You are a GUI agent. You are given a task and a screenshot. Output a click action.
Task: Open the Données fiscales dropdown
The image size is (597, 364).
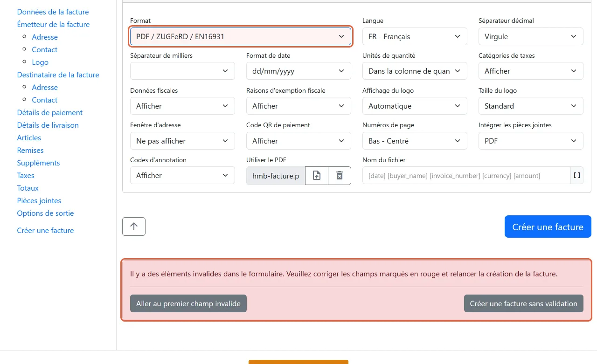point(182,106)
